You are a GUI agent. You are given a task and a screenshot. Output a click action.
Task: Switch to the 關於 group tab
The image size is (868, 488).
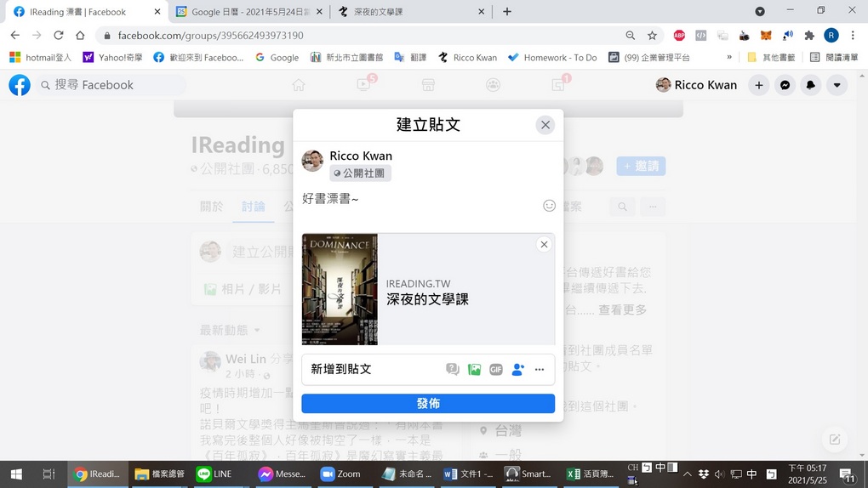click(x=211, y=207)
